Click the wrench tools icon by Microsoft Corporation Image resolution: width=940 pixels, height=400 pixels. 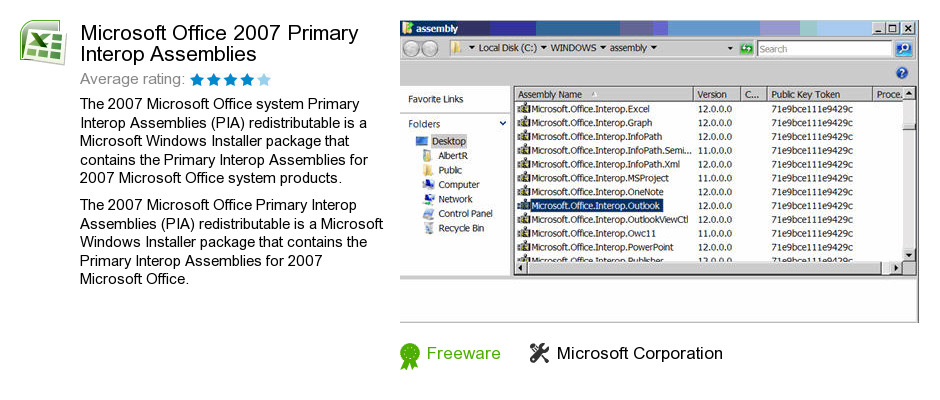click(539, 353)
